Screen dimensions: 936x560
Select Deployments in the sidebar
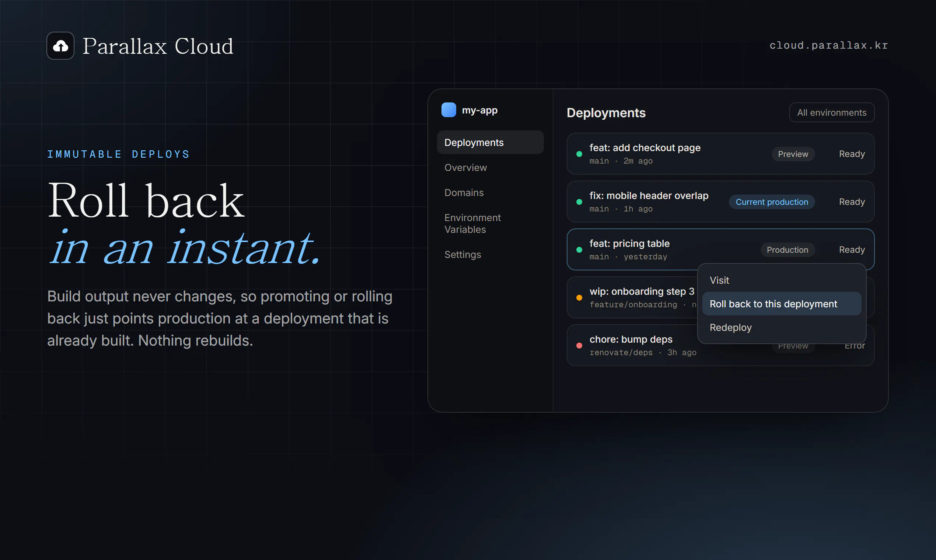click(x=490, y=142)
